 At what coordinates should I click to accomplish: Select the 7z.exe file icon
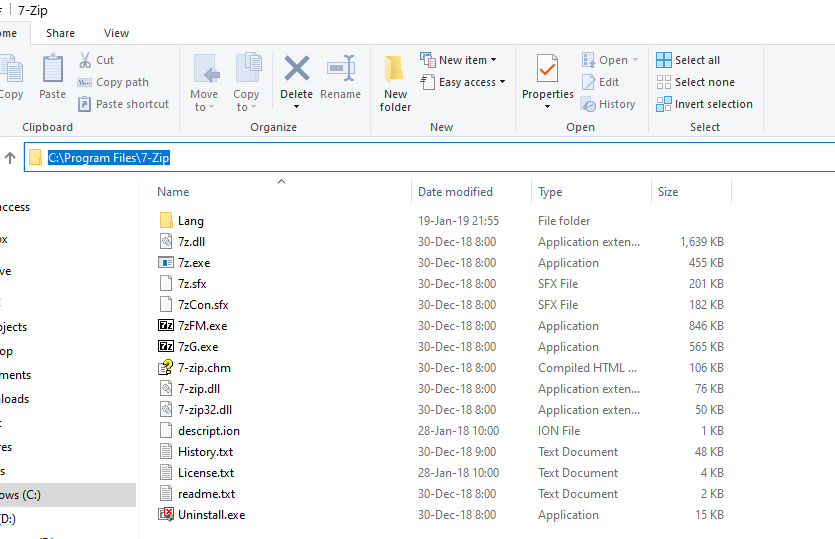click(166, 263)
